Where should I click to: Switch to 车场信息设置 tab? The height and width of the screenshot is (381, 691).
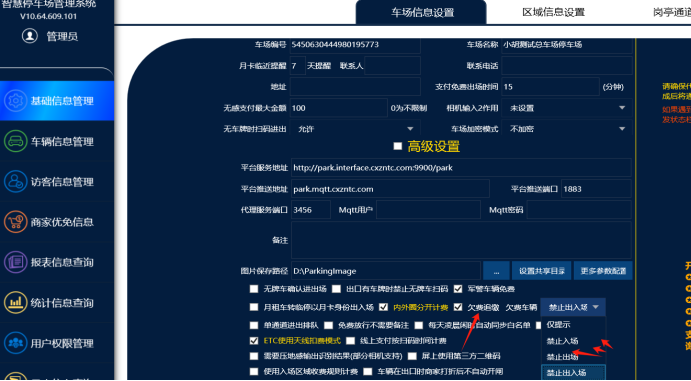click(x=422, y=12)
